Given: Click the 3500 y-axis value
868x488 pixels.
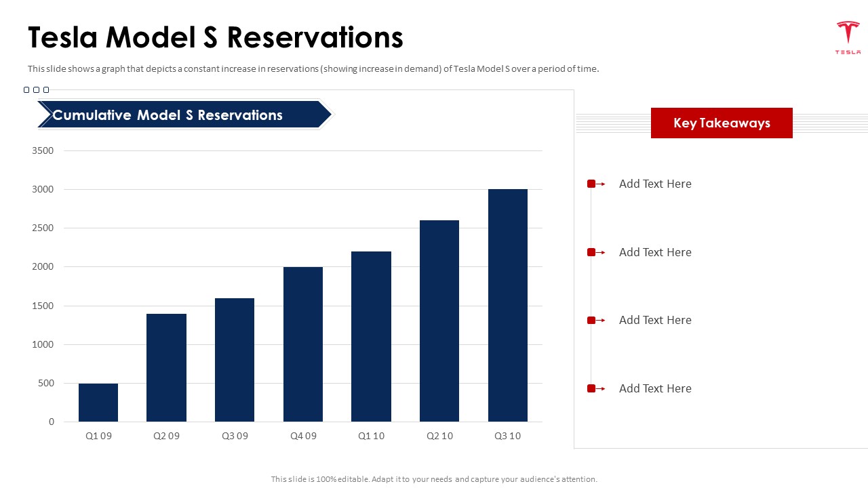Looking at the screenshot, I should pyautogui.click(x=43, y=150).
